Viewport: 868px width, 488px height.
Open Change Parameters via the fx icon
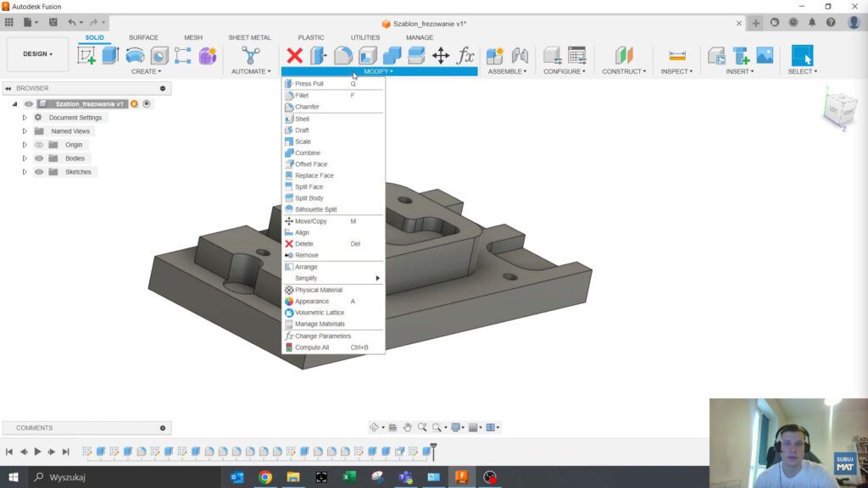(465, 56)
